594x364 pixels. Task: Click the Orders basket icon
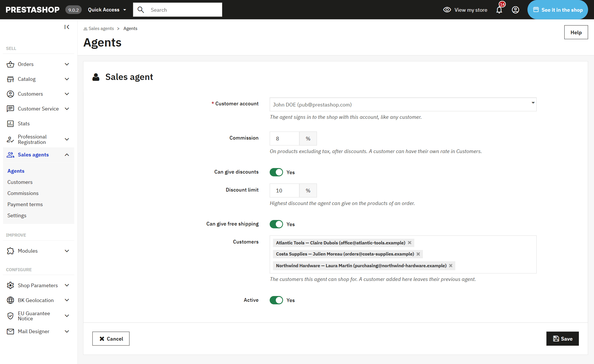[10, 64]
